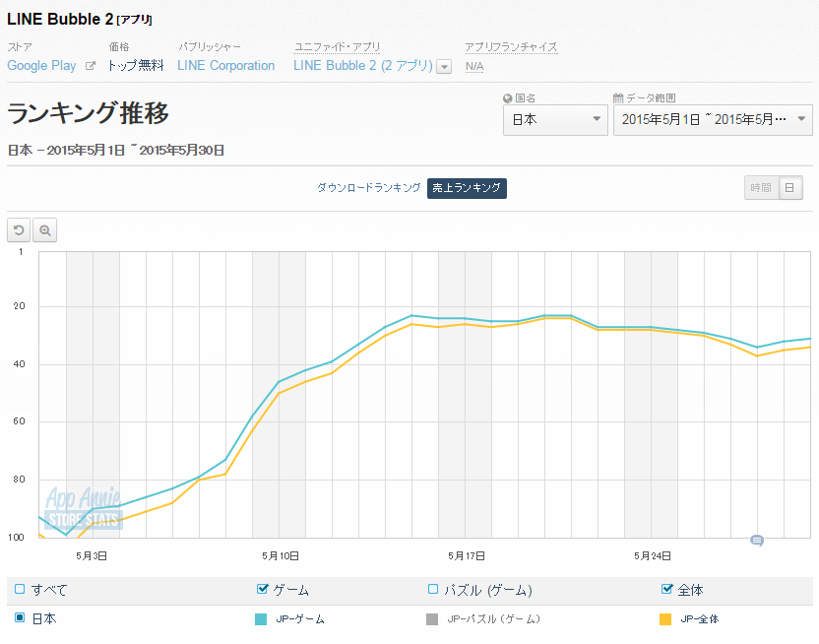Click the calendar icon next to データ範囲
Viewport: 819px width, 644px height.
click(x=618, y=98)
